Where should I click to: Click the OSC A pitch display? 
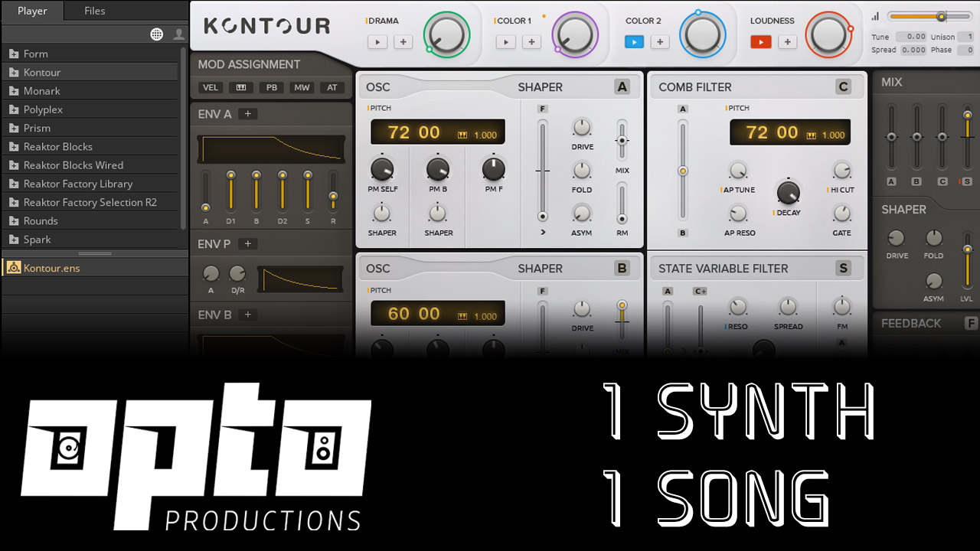click(x=438, y=132)
